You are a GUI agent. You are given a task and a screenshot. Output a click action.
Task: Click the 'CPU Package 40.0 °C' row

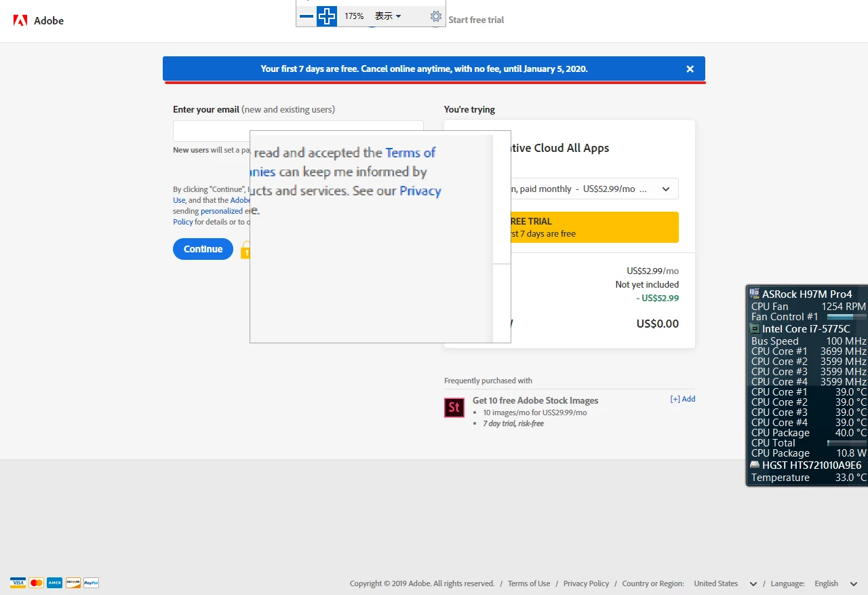pyautogui.click(x=808, y=433)
